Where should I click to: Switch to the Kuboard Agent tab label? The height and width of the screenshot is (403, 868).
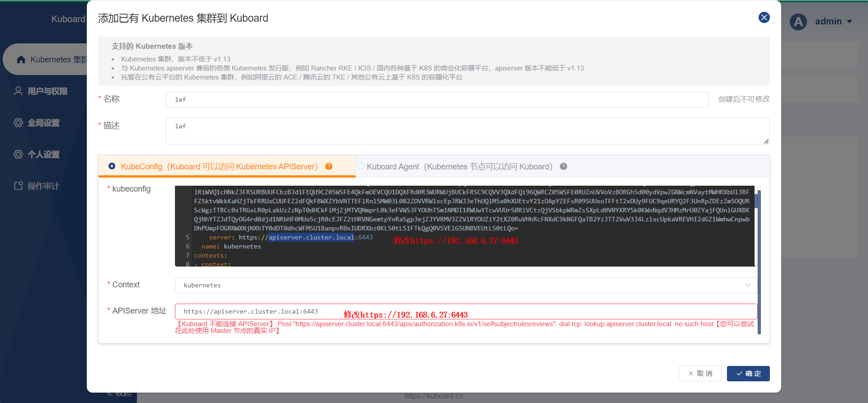(x=459, y=167)
